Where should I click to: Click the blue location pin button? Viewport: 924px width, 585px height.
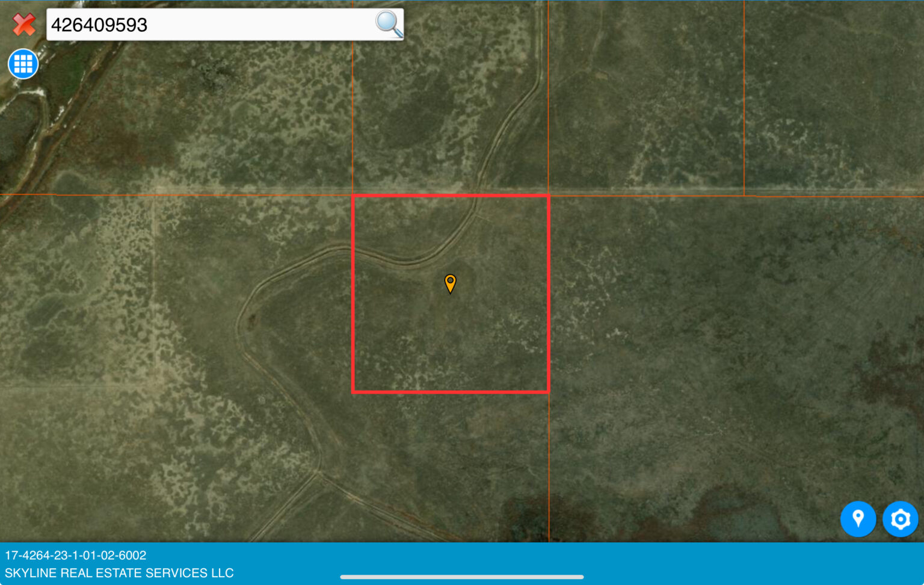(858, 519)
